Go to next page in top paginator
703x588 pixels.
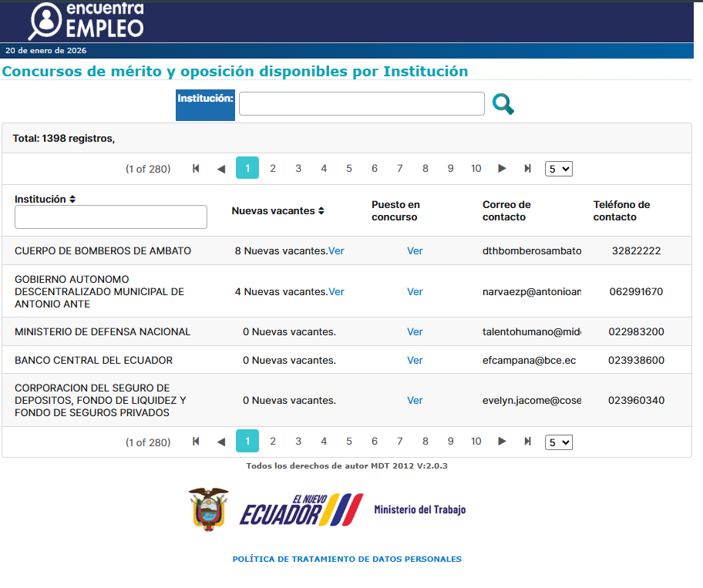[502, 169]
